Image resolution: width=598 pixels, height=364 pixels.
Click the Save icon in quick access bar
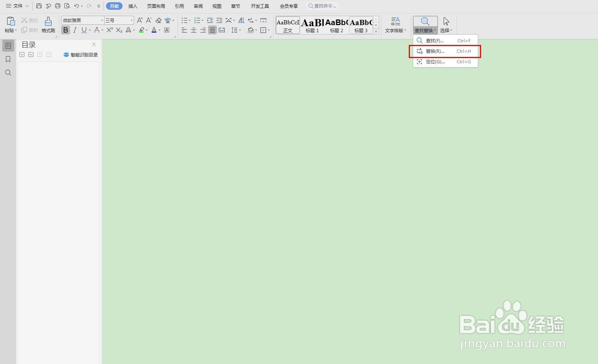39,6
